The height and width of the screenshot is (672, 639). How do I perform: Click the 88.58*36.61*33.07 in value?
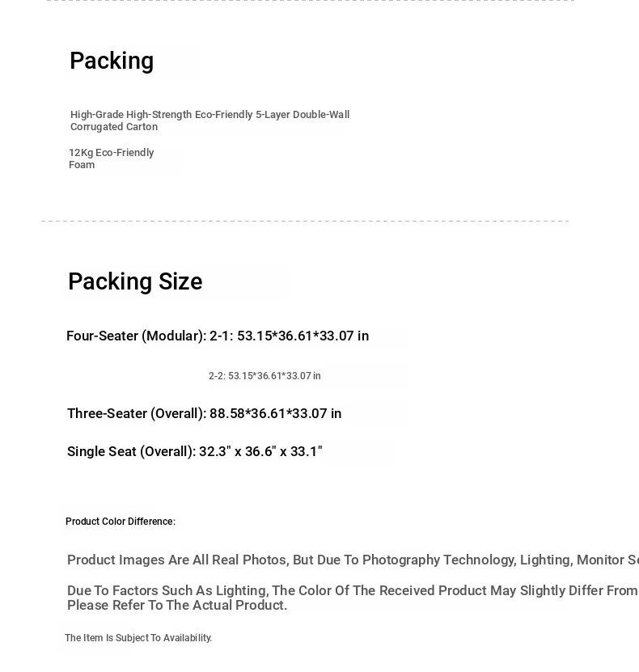(x=275, y=413)
